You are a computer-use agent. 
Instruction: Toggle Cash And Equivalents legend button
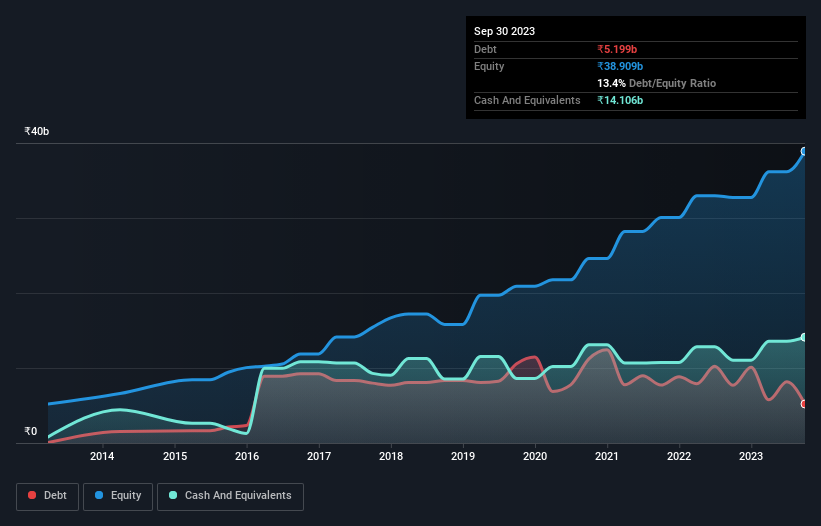(x=230, y=496)
